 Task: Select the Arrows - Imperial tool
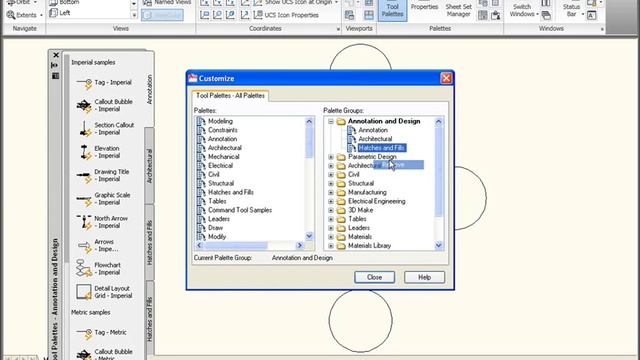[x=98, y=245]
